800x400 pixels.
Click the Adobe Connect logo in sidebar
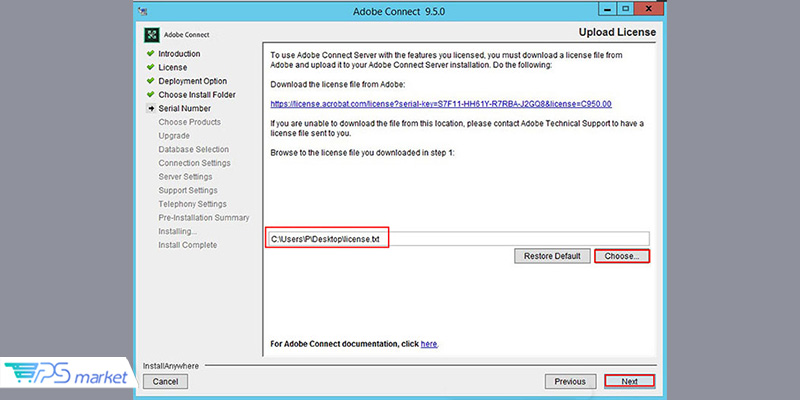click(152, 34)
